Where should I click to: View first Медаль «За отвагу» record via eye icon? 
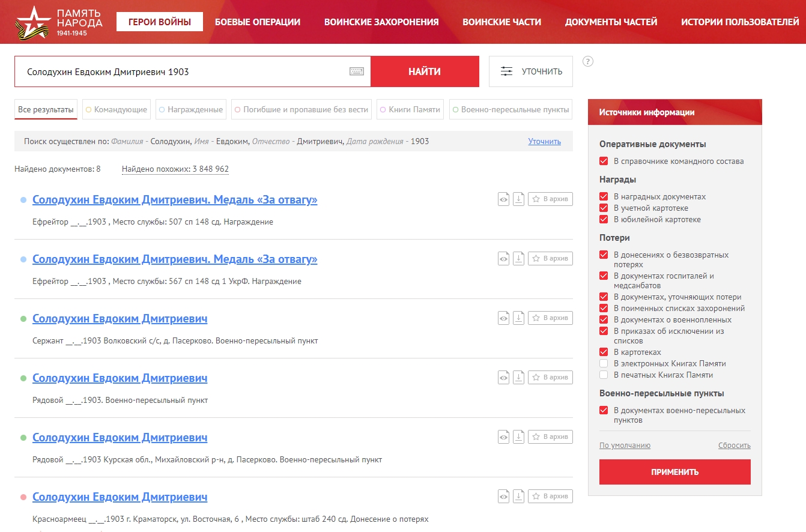point(503,199)
